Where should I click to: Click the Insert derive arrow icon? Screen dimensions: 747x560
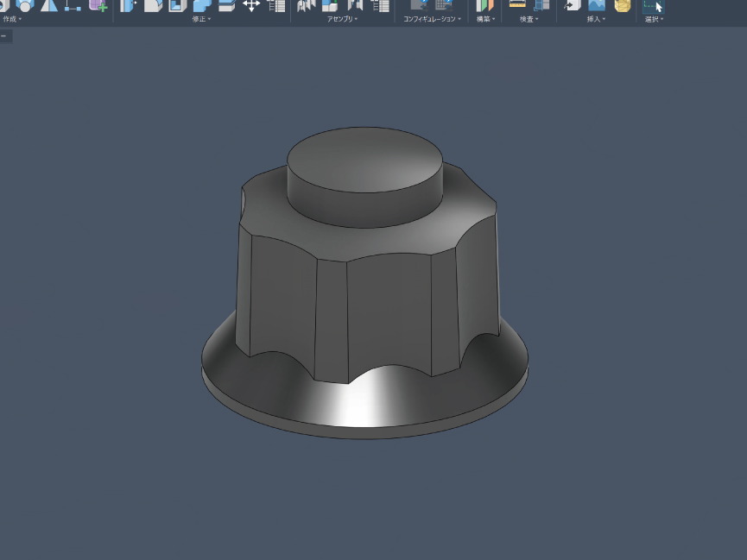(x=572, y=5)
